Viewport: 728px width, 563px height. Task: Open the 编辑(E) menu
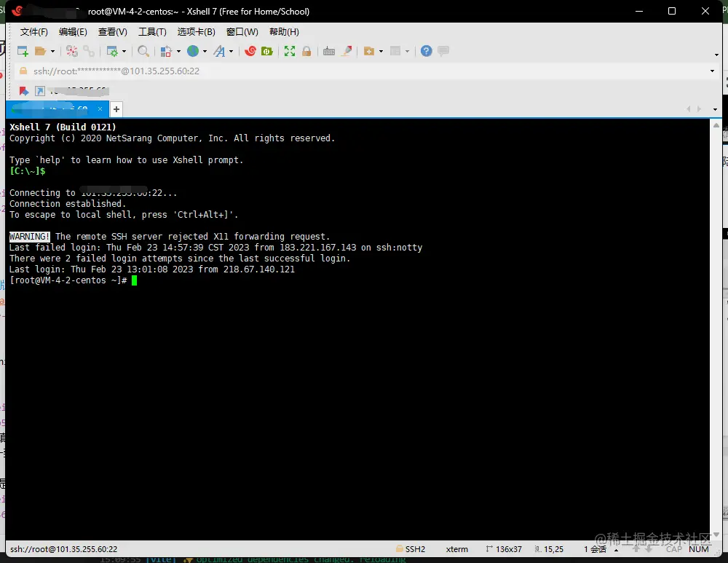coord(73,31)
